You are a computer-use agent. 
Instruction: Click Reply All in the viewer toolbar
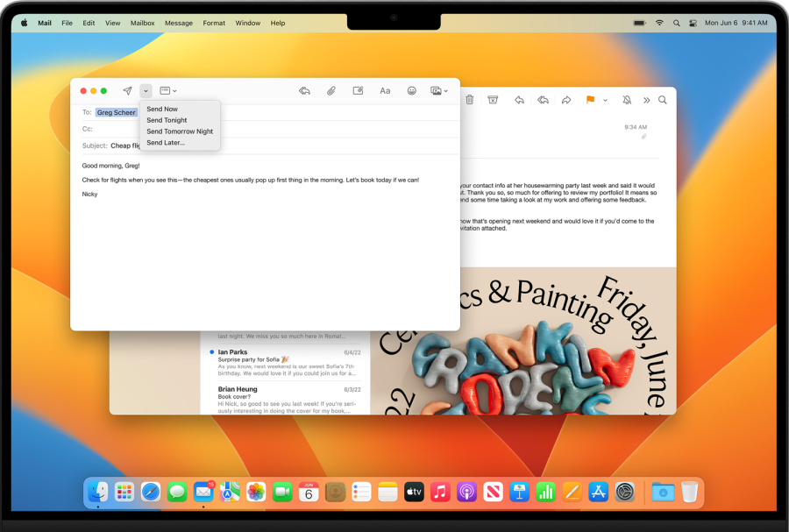pos(543,100)
